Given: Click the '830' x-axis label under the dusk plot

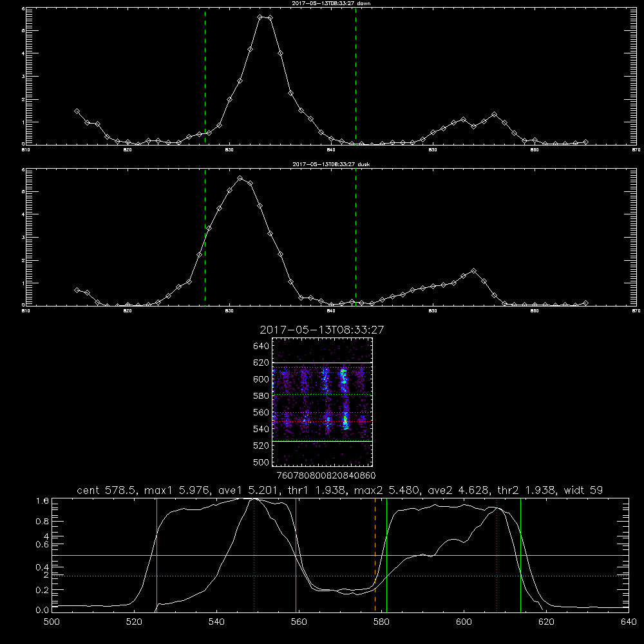Looking at the screenshot, I should pyautogui.click(x=229, y=311).
